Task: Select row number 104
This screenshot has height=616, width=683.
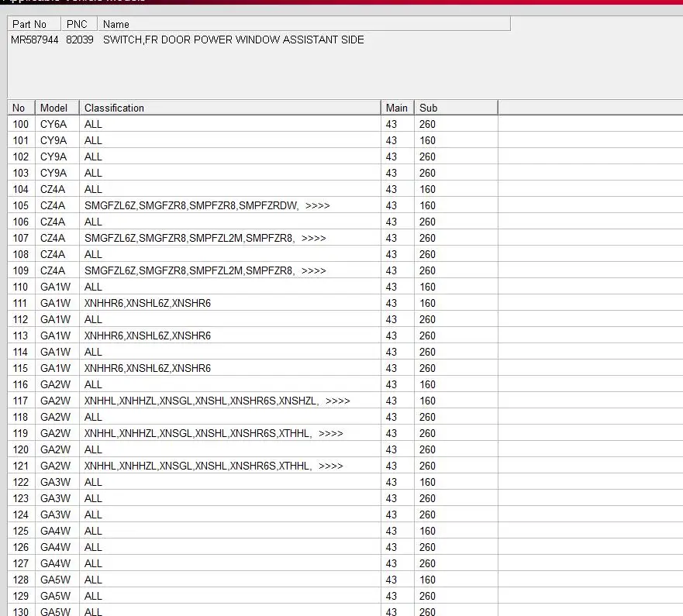Action: tap(20, 189)
